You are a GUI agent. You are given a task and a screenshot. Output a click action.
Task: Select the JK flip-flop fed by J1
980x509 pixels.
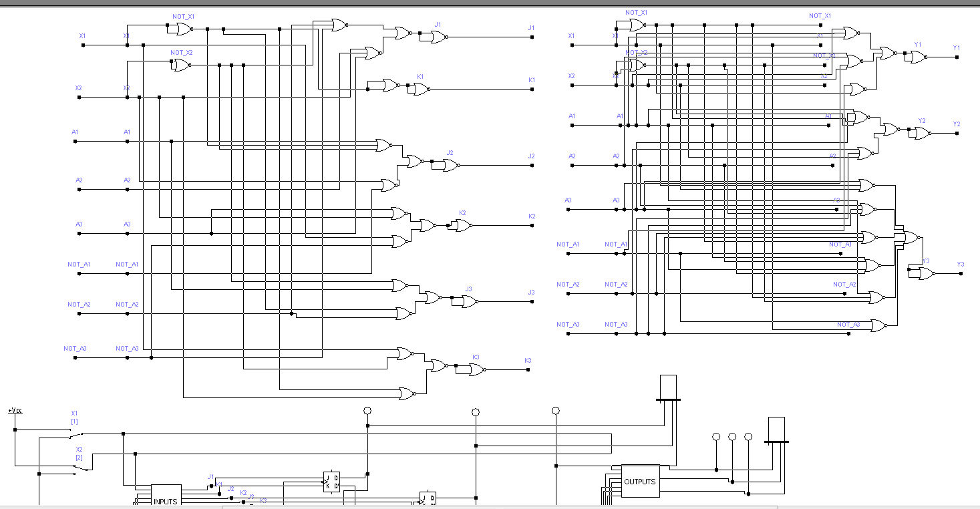pos(331,482)
